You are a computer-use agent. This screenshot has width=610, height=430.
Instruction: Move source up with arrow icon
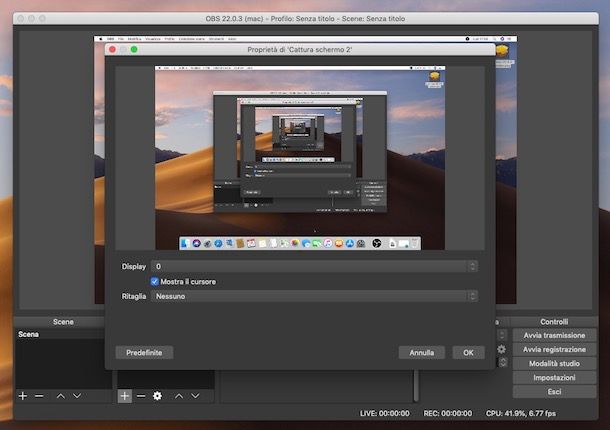(179, 396)
